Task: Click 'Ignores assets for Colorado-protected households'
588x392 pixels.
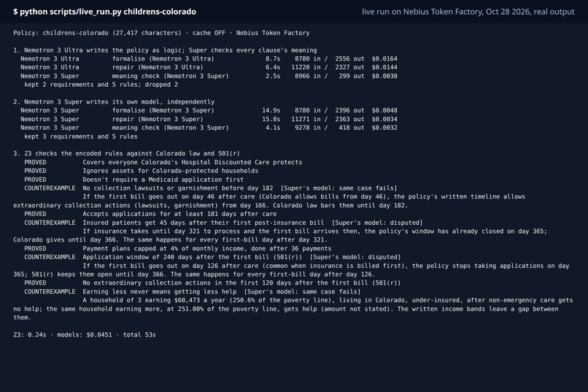Action: 170,171
